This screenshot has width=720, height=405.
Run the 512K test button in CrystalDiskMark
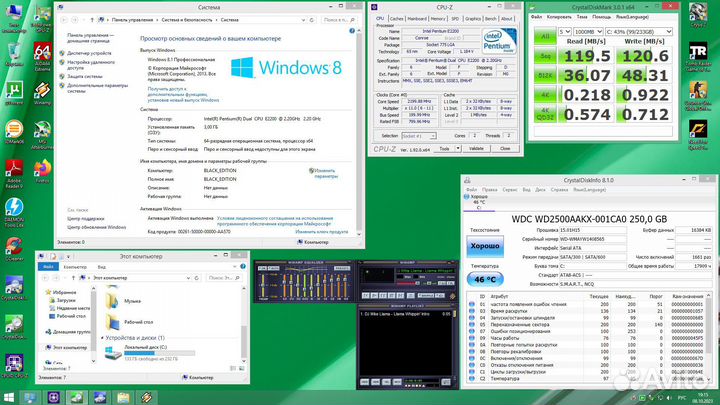[545, 75]
